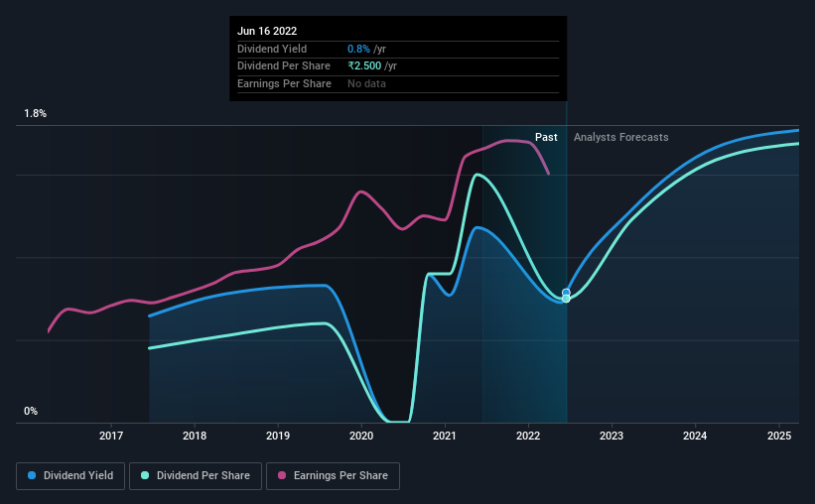Click the teal Dividend Per Share data marker
The height and width of the screenshot is (504, 815).
click(x=566, y=299)
